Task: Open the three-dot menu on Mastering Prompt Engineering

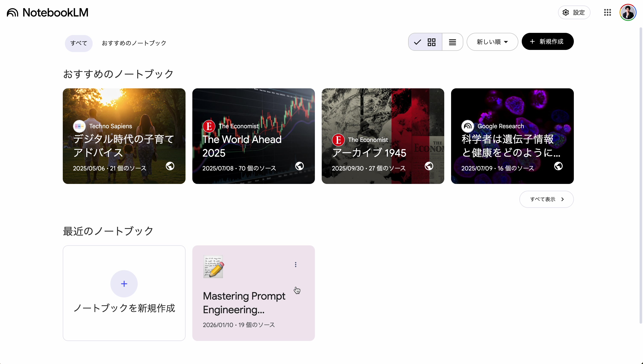Action: pyautogui.click(x=295, y=265)
